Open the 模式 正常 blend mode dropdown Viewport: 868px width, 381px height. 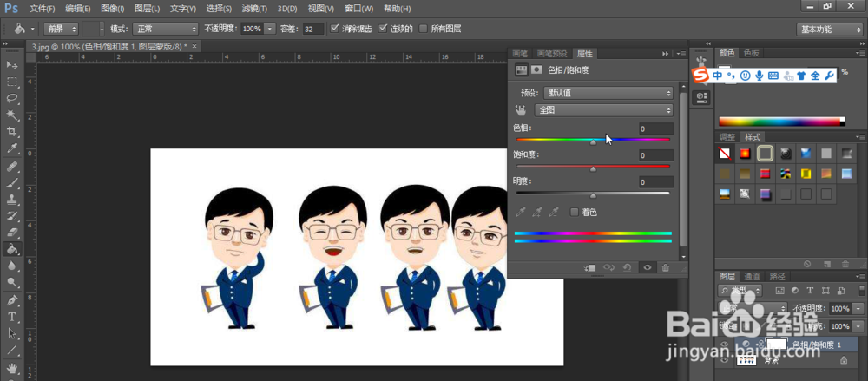tap(165, 29)
